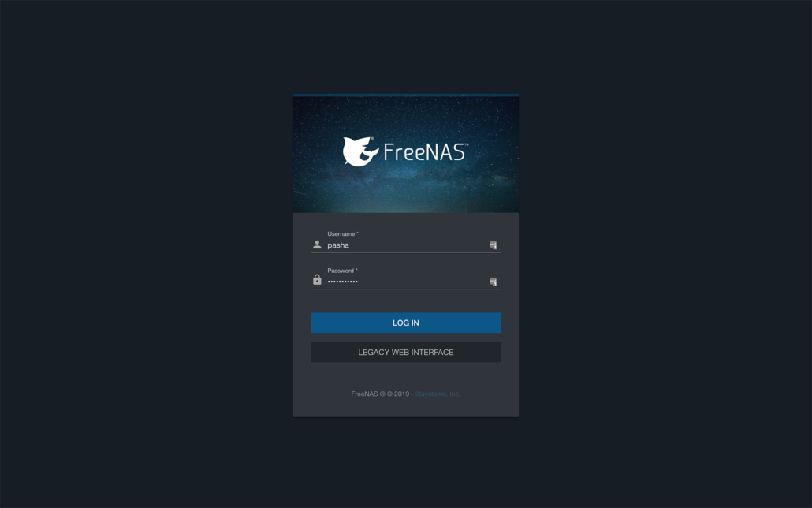Open the LEGACY WEB INTERFACE

(x=405, y=352)
